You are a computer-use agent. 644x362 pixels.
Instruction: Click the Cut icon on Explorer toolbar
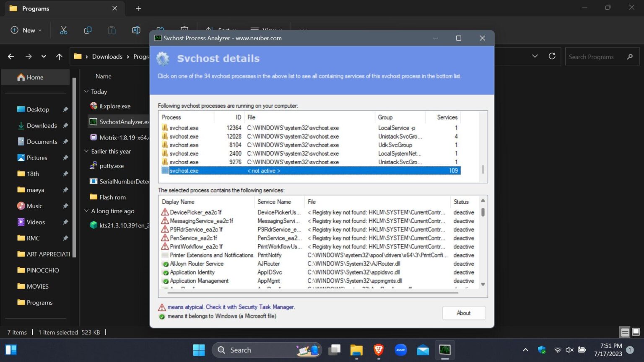pos(64,30)
